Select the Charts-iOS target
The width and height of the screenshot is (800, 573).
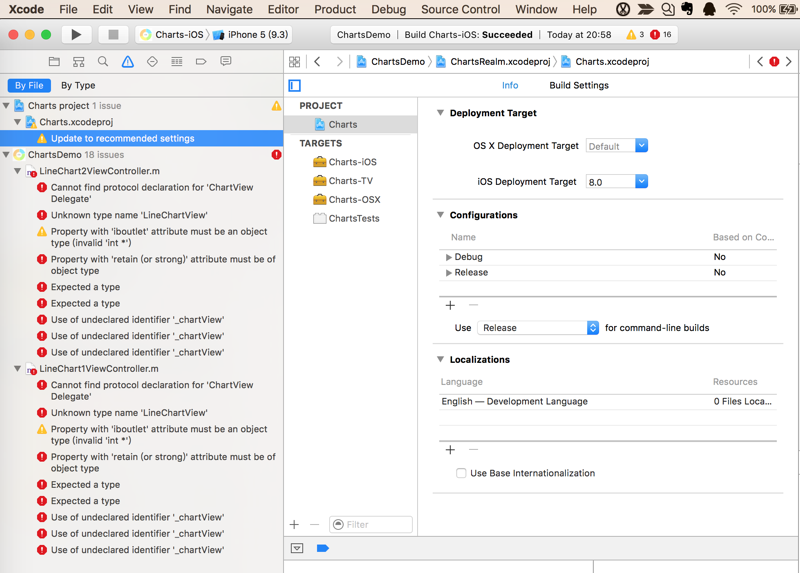[351, 162]
